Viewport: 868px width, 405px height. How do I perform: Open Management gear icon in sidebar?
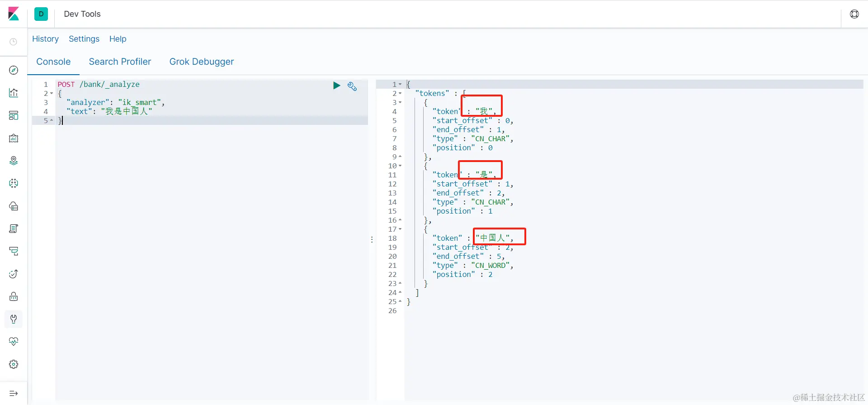(14, 364)
